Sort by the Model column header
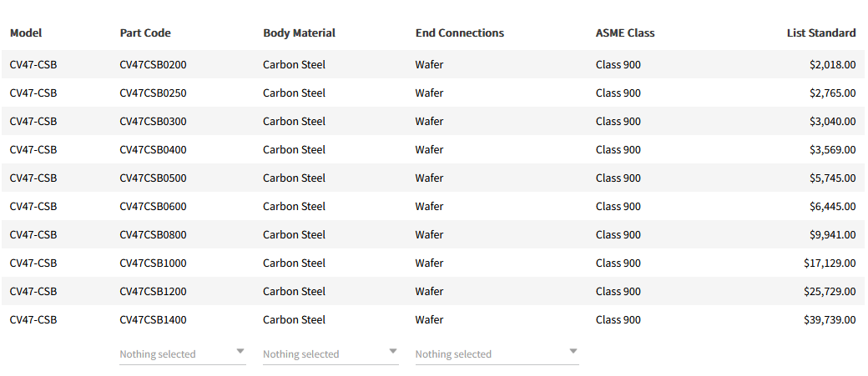This screenshot has width=868, height=376. coord(26,33)
